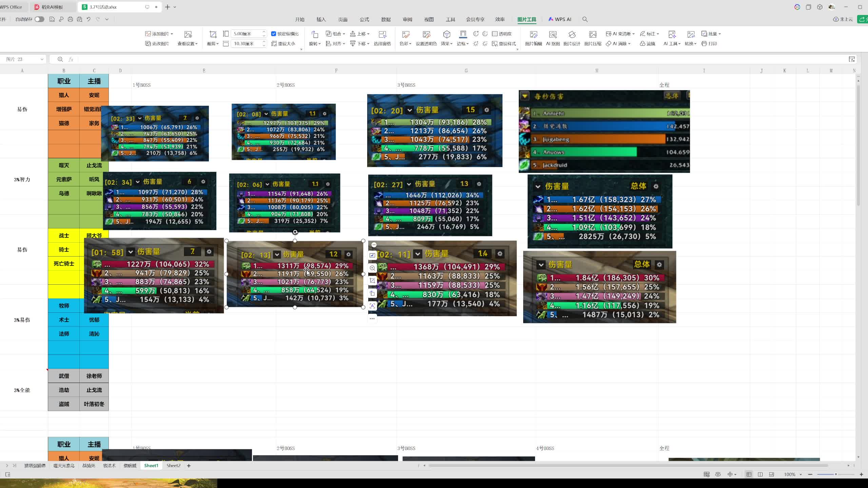Click 图片压缩 image compress icon
The image size is (868, 488).
pos(593,35)
